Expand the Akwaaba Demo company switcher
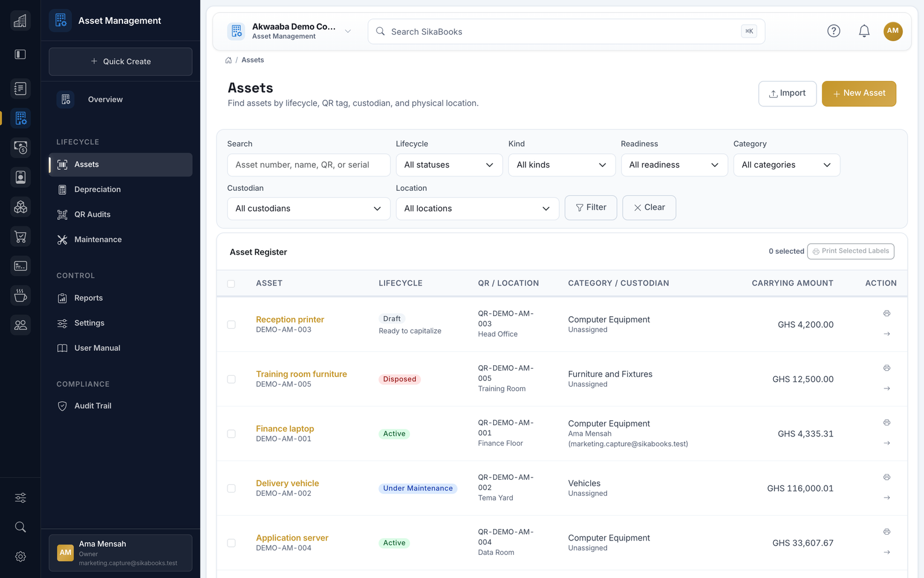 [290, 31]
